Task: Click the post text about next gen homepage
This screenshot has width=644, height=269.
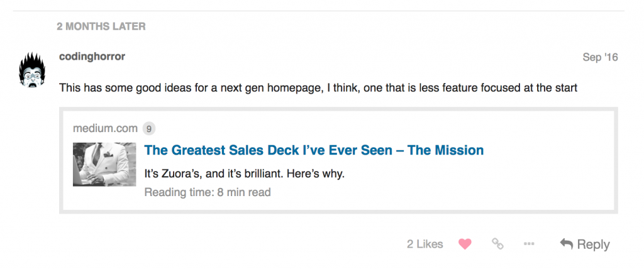Action: click(x=318, y=88)
